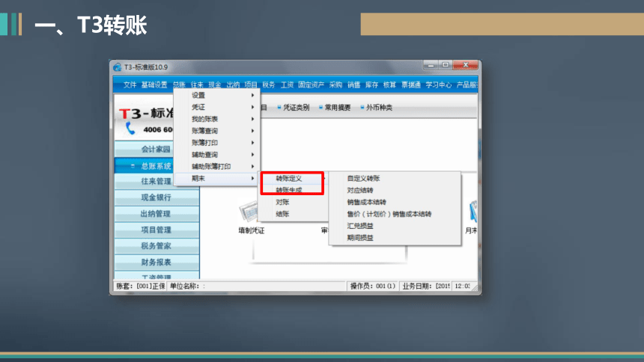Open the 销售 menu
644x362 pixels.
click(x=353, y=85)
